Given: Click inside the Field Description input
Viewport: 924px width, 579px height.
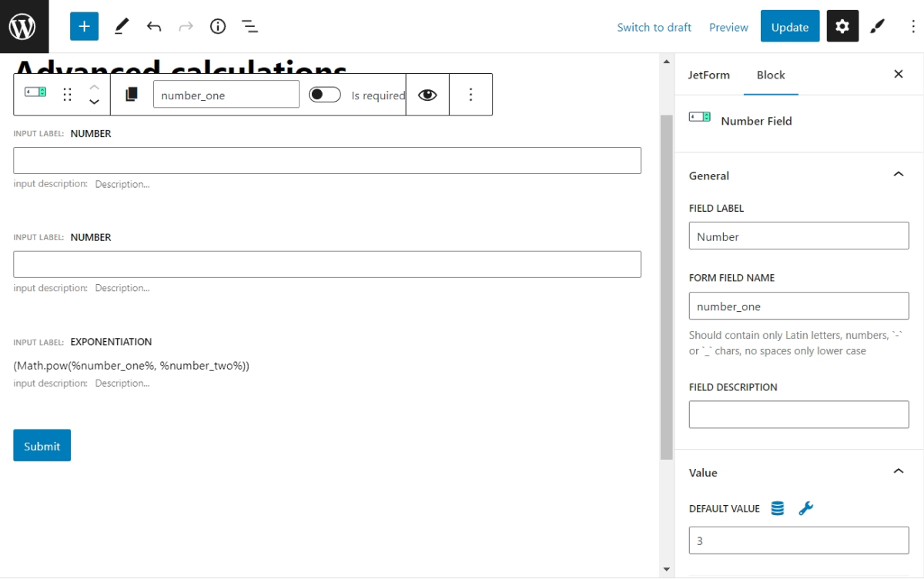Looking at the screenshot, I should point(798,414).
